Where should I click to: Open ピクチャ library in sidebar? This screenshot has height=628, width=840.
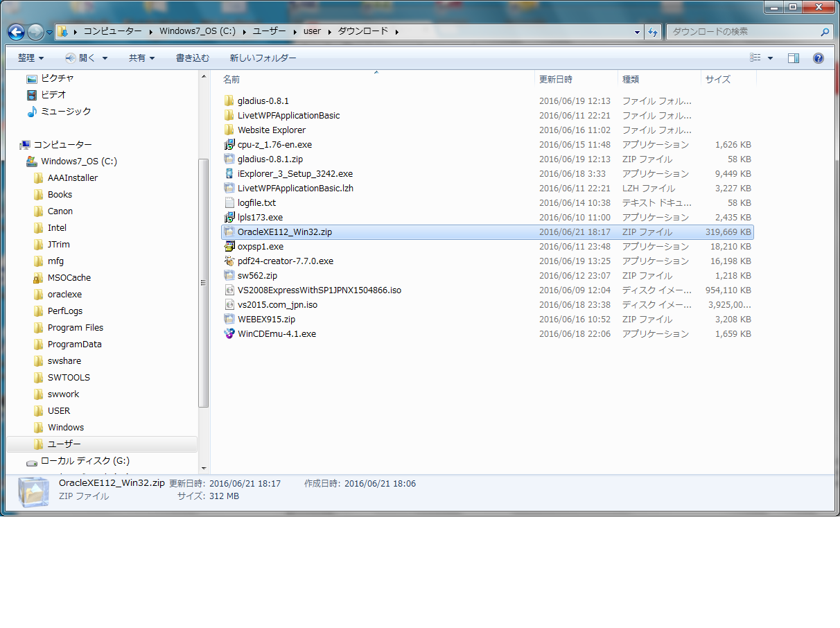coord(57,78)
